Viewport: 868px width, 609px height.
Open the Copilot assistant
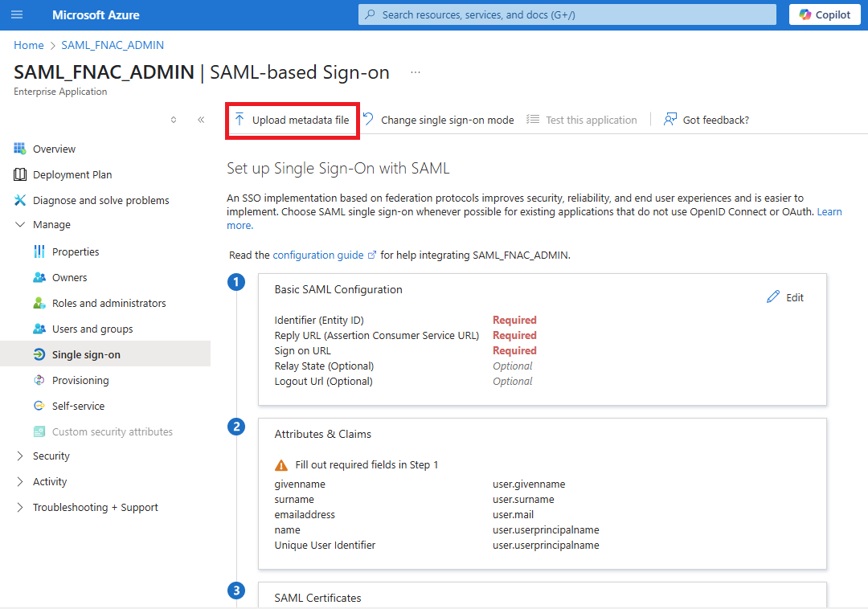pos(825,14)
